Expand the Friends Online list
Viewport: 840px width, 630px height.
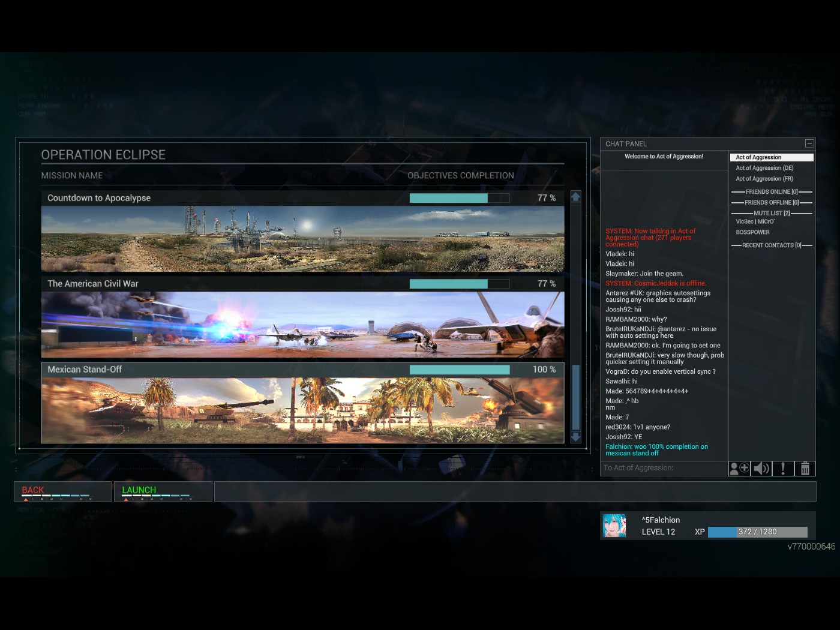click(772, 192)
